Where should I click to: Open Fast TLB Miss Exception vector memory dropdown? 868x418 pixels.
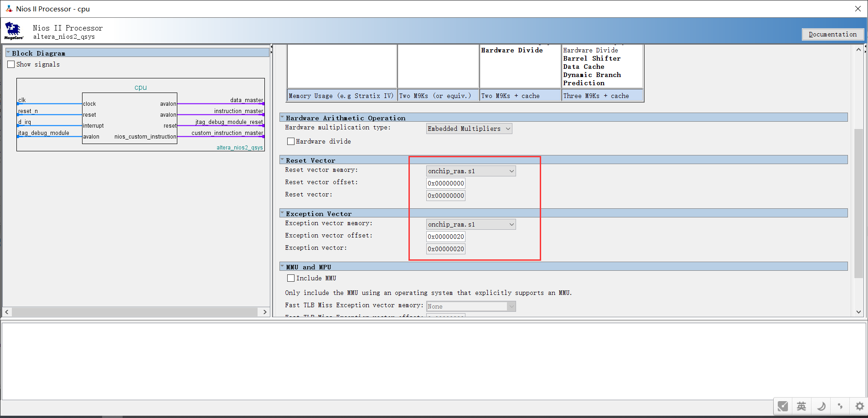(471, 306)
